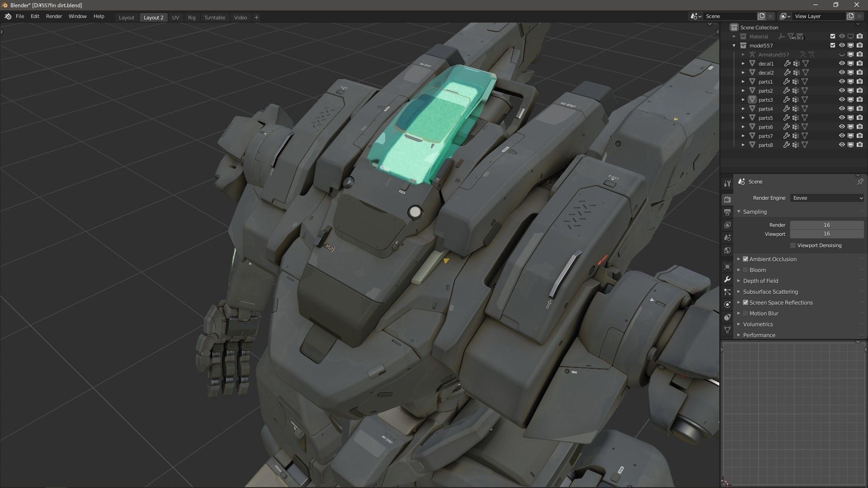Open the Modifiers properties tab

tap(727, 279)
